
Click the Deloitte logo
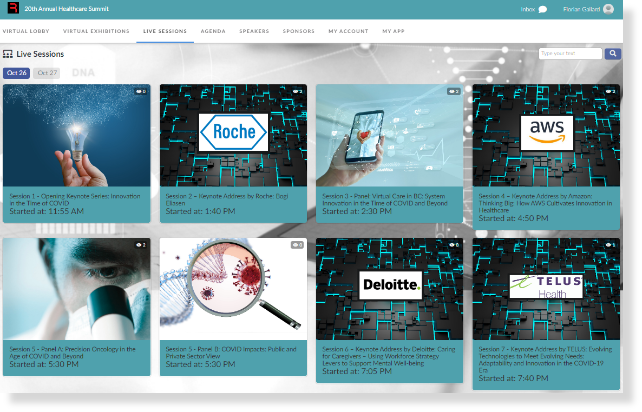tap(391, 285)
